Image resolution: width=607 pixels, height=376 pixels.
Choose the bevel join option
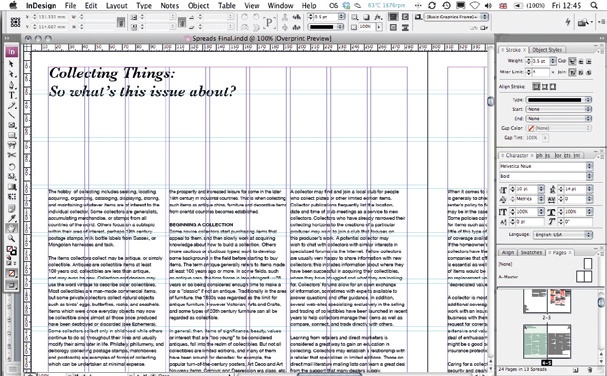(x=588, y=72)
